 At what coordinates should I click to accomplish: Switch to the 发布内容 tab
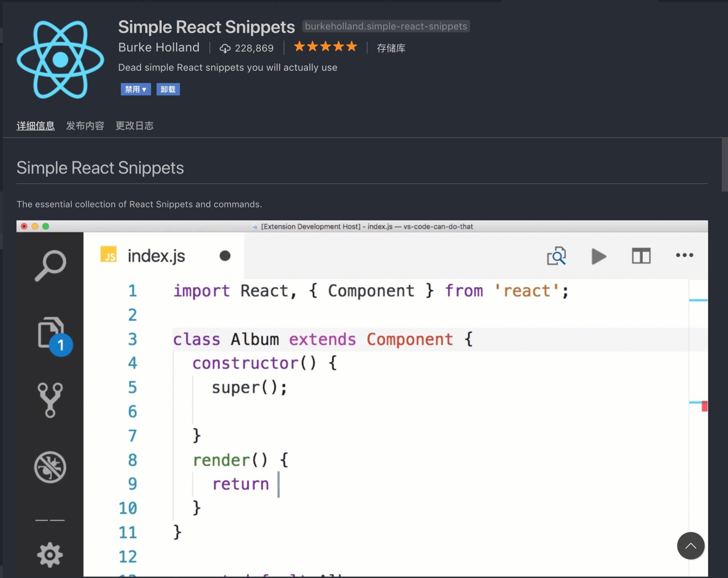click(85, 126)
